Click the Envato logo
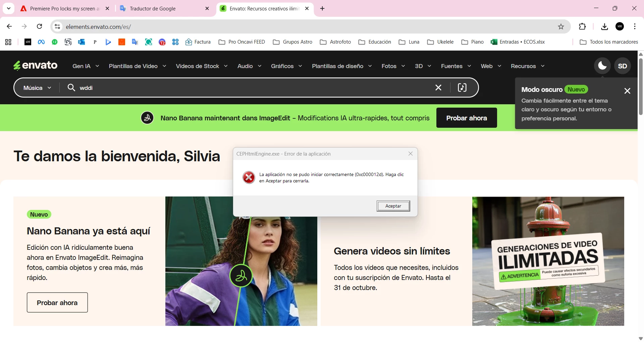The width and height of the screenshot is (644, 342). pos(35,65)
